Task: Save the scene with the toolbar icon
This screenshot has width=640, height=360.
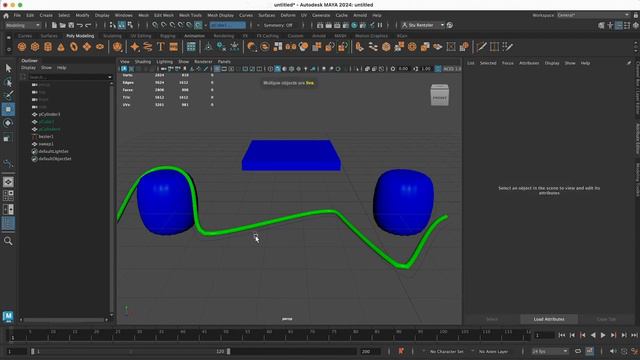Action: [x=71, y=25]
